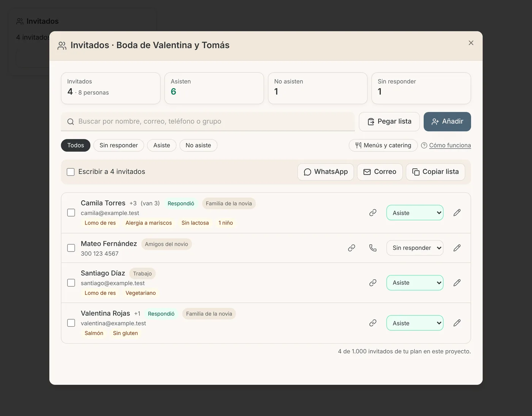Filter guests by 'No asiste'
Viewport: 532px width, 416px height.
tap(198, 145)
